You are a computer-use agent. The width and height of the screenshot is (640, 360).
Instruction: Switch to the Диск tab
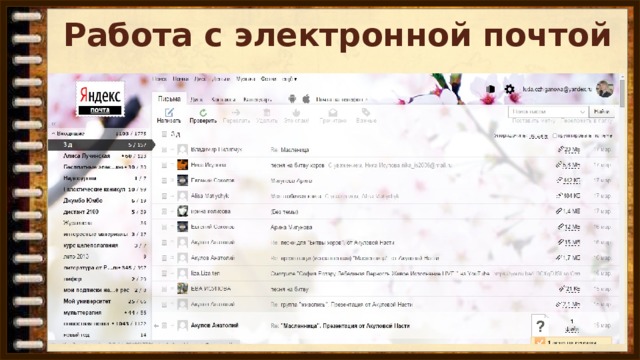point(196,100)
